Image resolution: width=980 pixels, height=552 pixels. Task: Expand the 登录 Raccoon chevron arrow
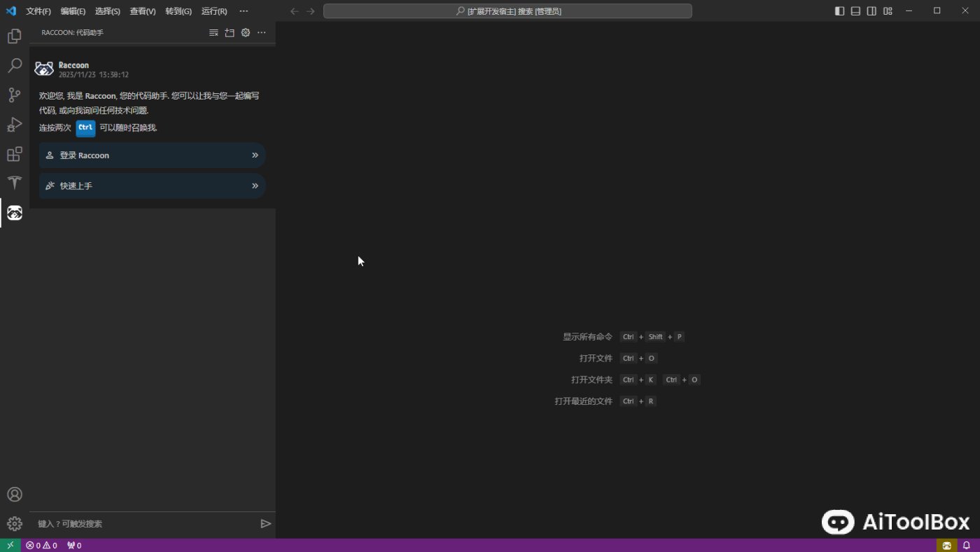tap(255, 155)
